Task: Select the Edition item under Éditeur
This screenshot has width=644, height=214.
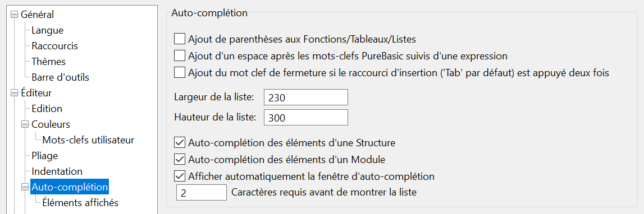Action: click(47, 109)
